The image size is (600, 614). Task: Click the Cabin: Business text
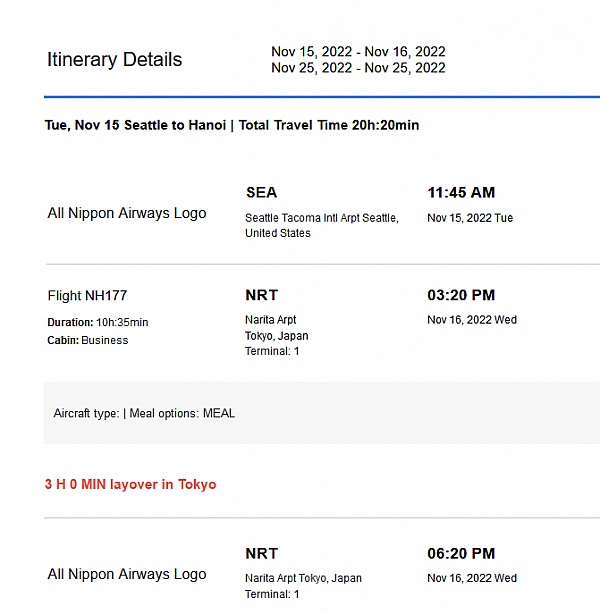tap(88, 340)
